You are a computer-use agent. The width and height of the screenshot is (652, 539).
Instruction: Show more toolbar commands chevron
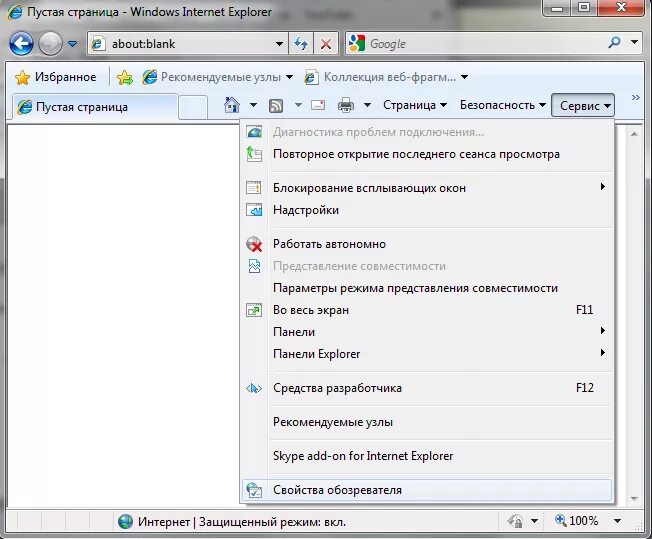[635, 98]
